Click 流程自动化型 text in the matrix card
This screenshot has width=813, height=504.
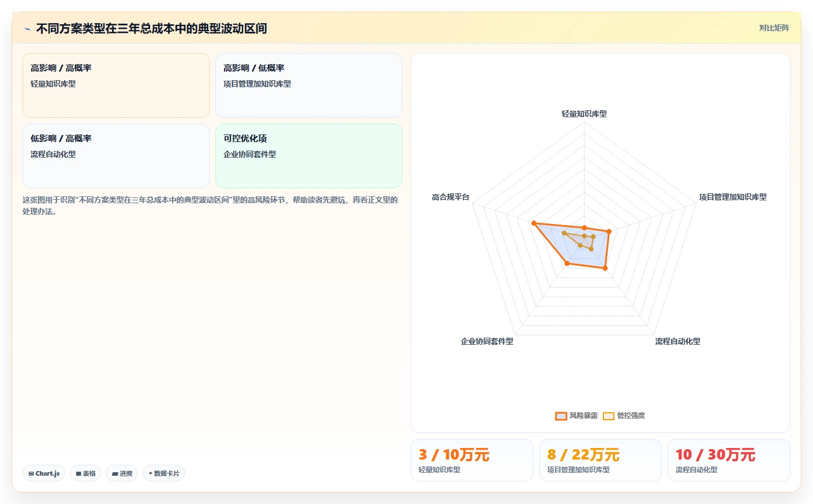click(53, 154)
